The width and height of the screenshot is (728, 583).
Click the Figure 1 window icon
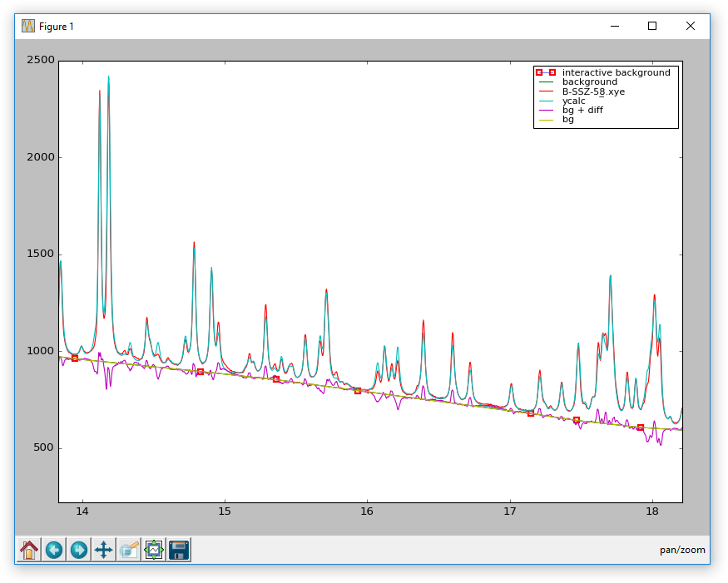click(28, 26)
